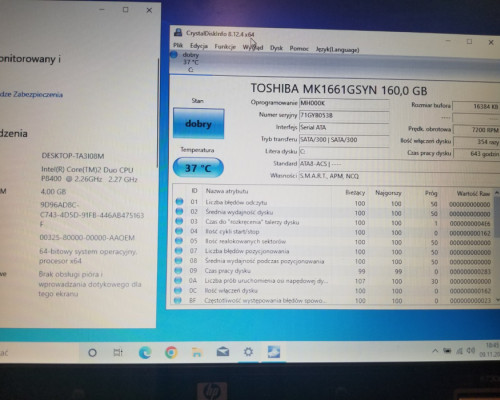Click the Interfejs field Serial ATA
This screenshot has height=400, width=500.
(344, 128)
